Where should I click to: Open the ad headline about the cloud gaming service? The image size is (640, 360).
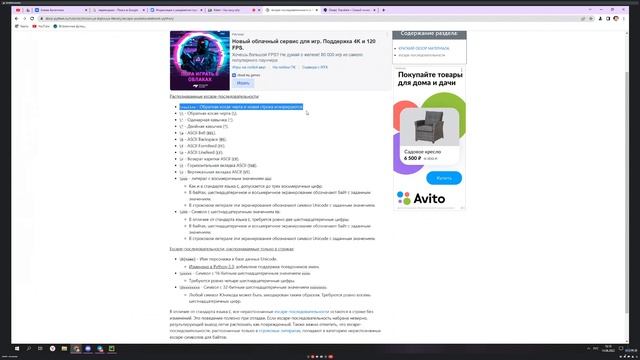tap(304, 44)
